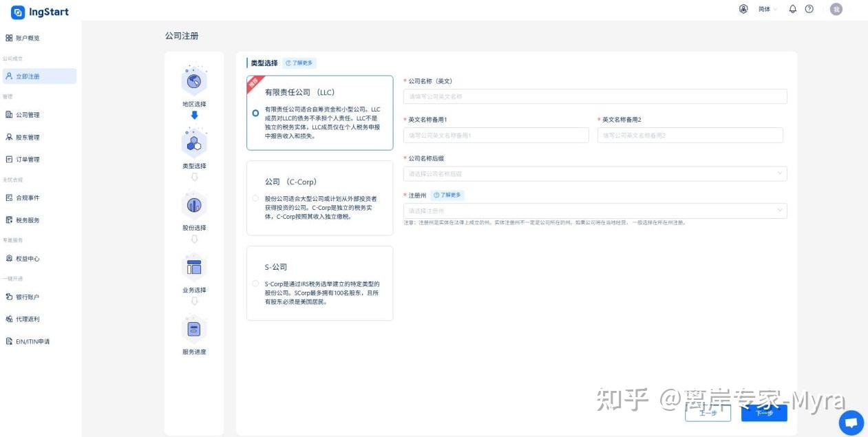Click the 下一步 button
The image size is (868, 437).
[764, 413]
